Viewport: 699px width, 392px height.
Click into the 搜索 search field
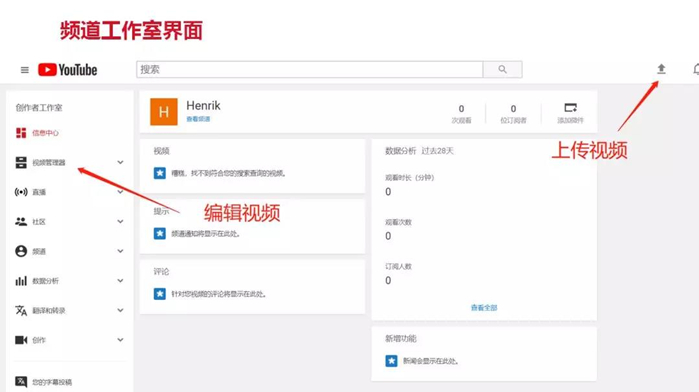310,70
